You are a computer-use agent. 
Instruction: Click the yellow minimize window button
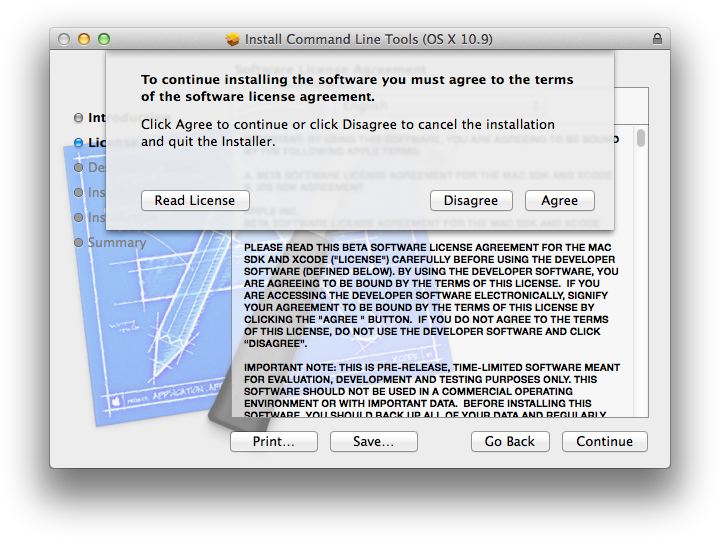(84, 39)
